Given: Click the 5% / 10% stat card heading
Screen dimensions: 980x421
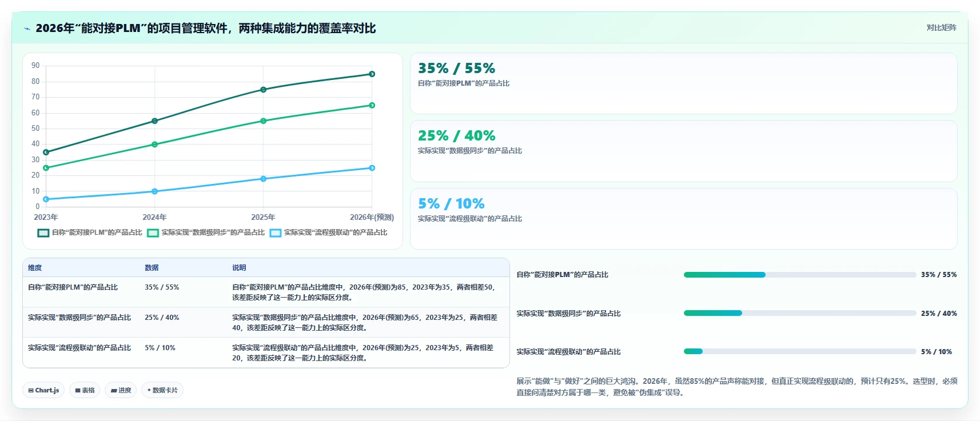Looking at the screenshot, I should (451, 204).
